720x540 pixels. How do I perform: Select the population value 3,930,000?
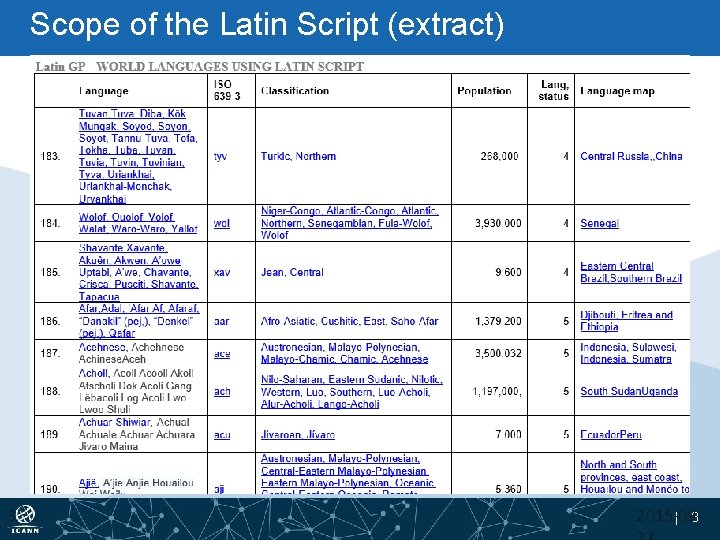498,223
